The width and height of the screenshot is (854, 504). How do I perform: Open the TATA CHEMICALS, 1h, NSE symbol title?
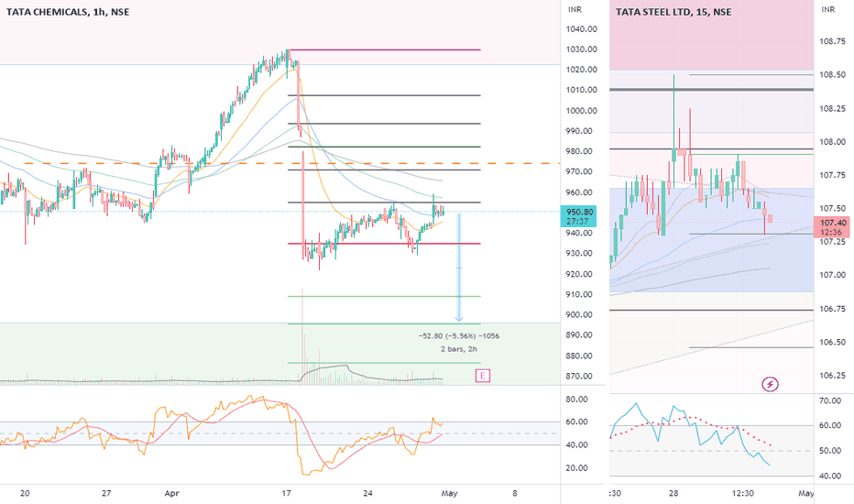coord(68,12)
